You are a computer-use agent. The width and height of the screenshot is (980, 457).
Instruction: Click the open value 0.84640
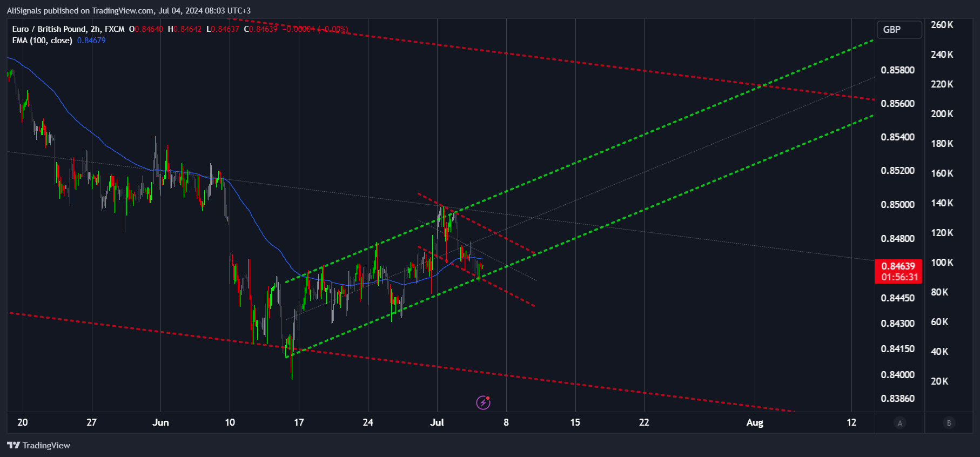pyautogui.click(x=149, y=29)
